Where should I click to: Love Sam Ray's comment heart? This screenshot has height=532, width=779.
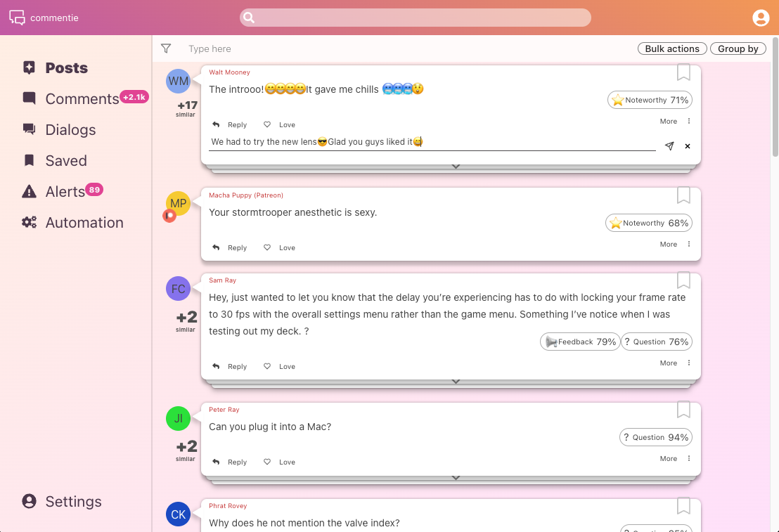pyautogui.click(x=267, y=366)
